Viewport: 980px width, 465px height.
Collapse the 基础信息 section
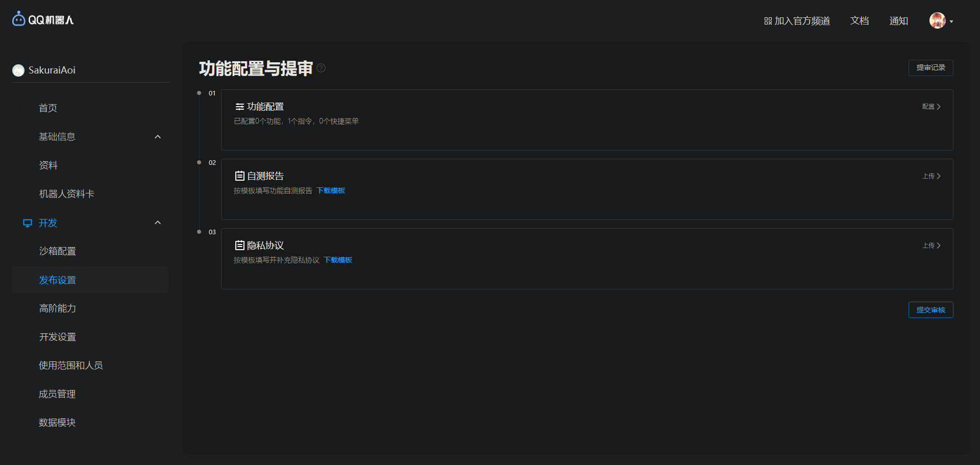click(158, 137)
